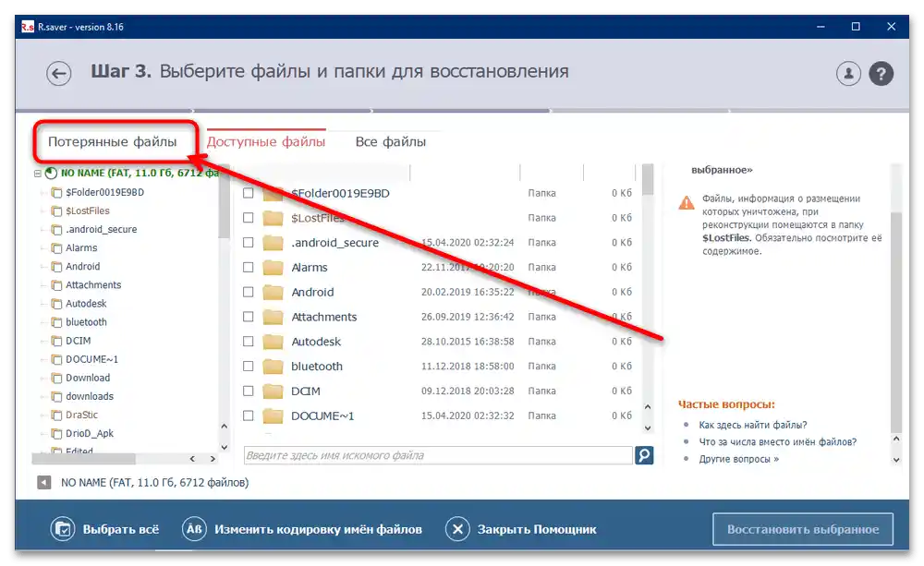Screen dimensions: 924x566
Task: Select Alarms in the folder tree
Action: pyautogui.click(x=81, y=248)
